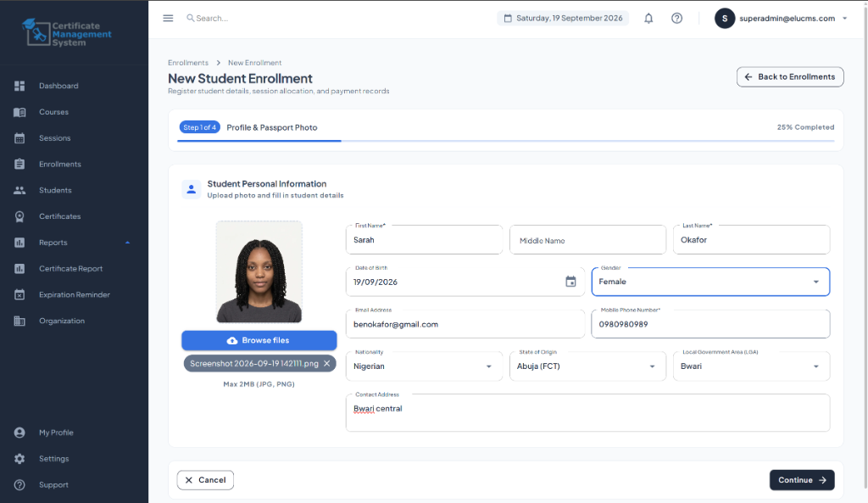Click the Certificate Report chart icon
Screen dimensions: 868x503
pyautogui.click(x=19, y=269)
